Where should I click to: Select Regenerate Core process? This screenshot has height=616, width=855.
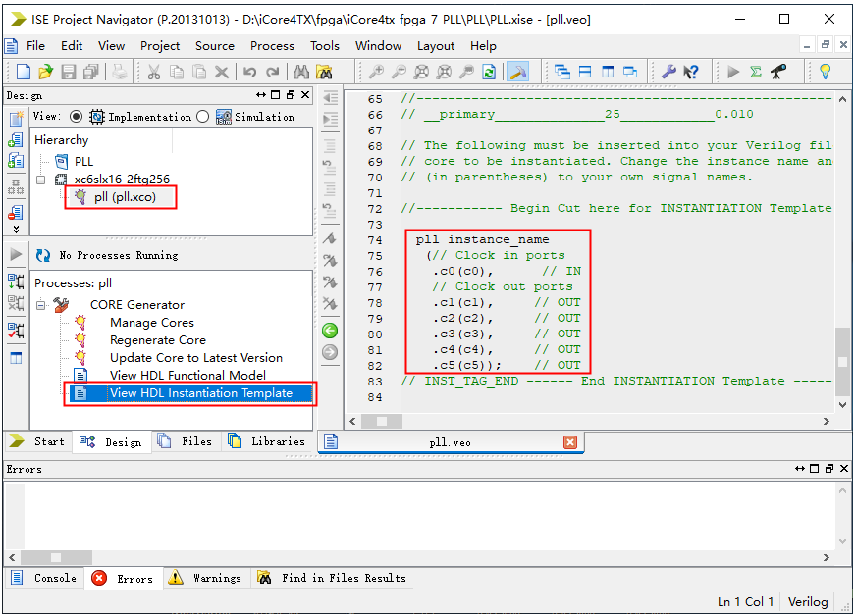(157, 340)
